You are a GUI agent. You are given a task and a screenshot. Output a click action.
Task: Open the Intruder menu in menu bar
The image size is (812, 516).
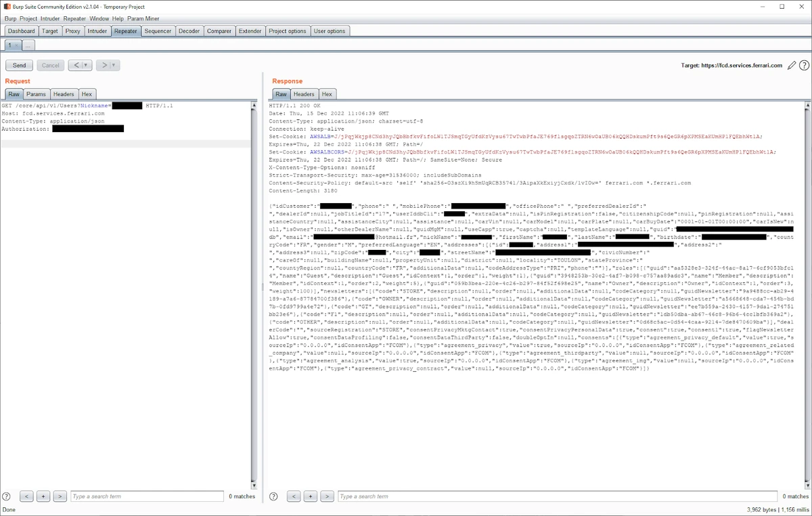click(x=50, y=19)
